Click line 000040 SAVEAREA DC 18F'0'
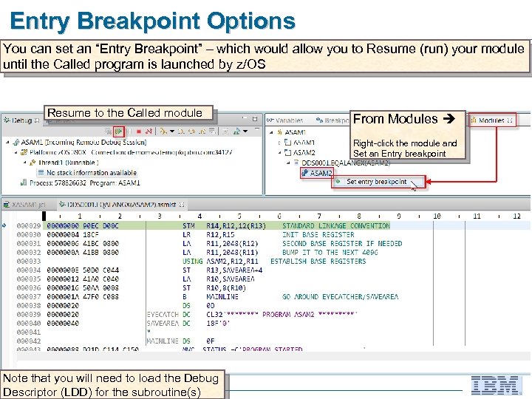The image size is (532, 399). [x=188, y=323]
